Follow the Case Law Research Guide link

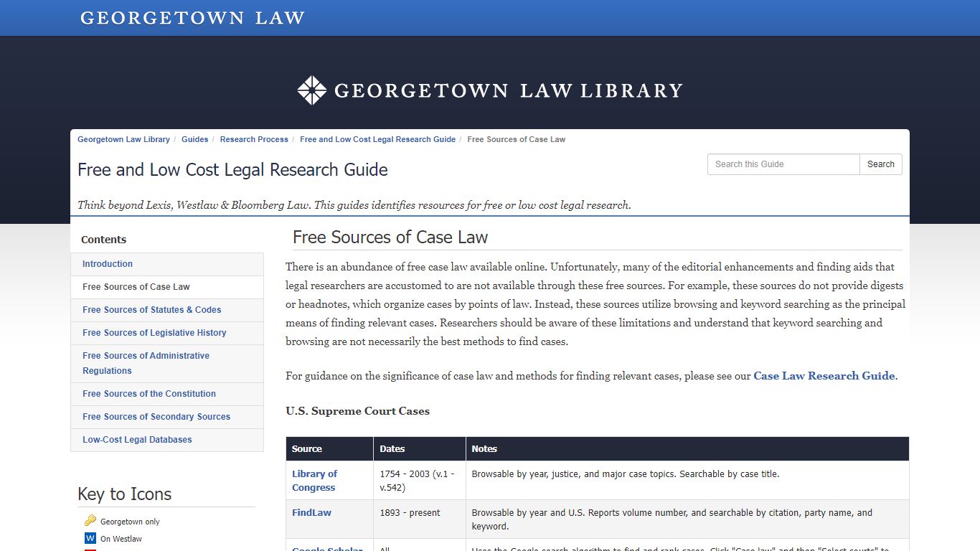point(824,376)
